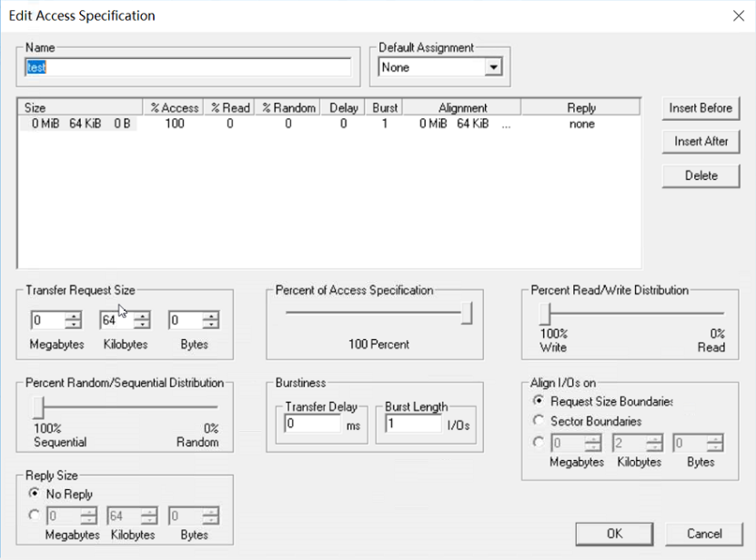
Task: Click the Insert Before button
Action: pyautogui.click(x=701, y=108)
